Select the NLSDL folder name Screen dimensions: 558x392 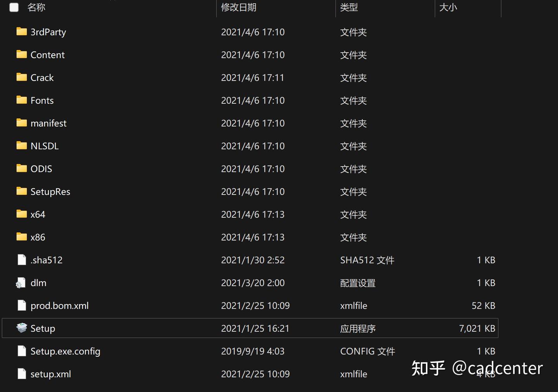(45, 146)
